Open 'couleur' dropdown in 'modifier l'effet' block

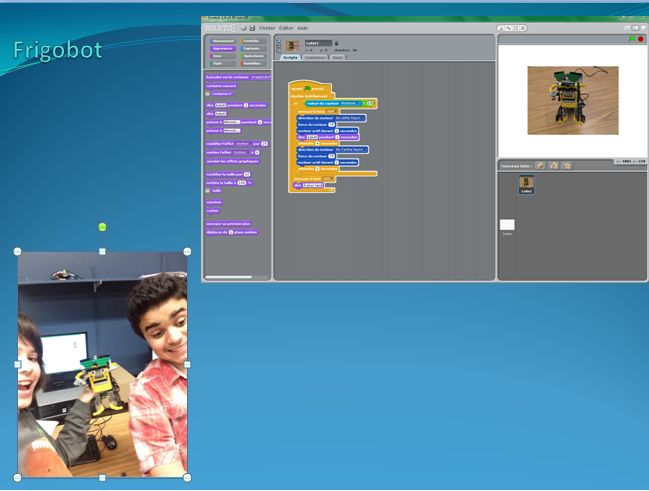(243, 144)
